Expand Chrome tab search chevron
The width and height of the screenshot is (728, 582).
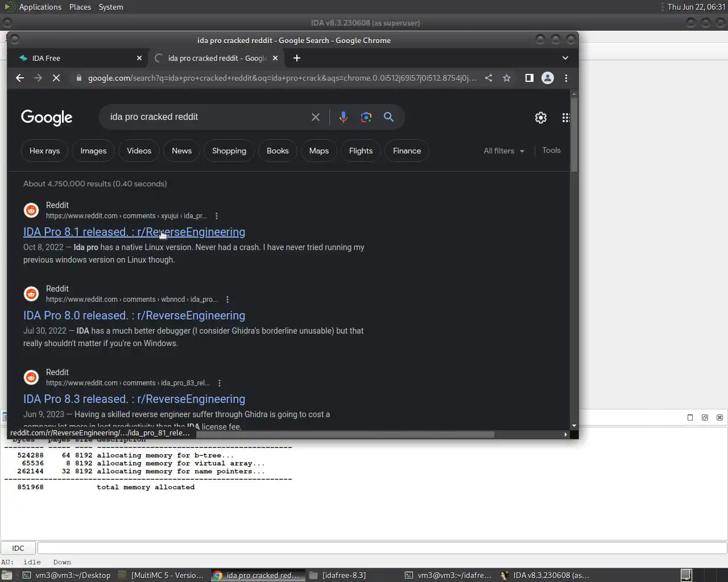(565, 58)
